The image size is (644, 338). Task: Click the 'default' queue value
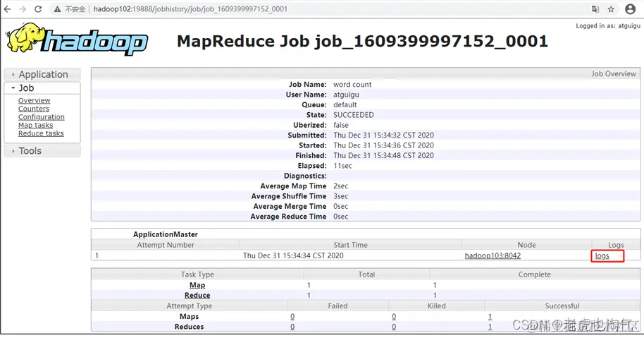(345, 105)
